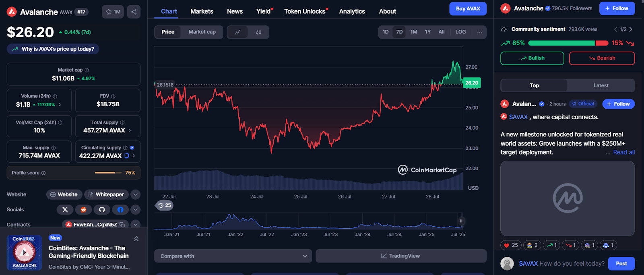Viewport: 644px width, 275px height.
Task: Vote Bullish on community sentiment
Action: [532, 58]
